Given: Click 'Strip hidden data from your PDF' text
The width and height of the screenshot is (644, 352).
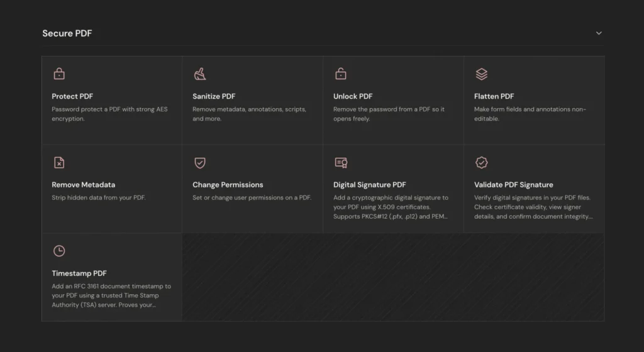Looking at the screenshot, I should [x=99, y=198].
